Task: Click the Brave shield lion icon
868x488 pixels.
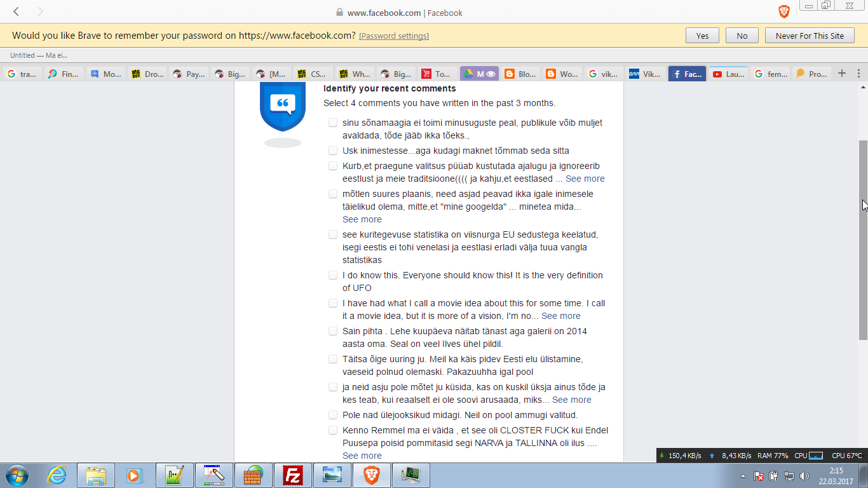Action: (x=783, y=11)
